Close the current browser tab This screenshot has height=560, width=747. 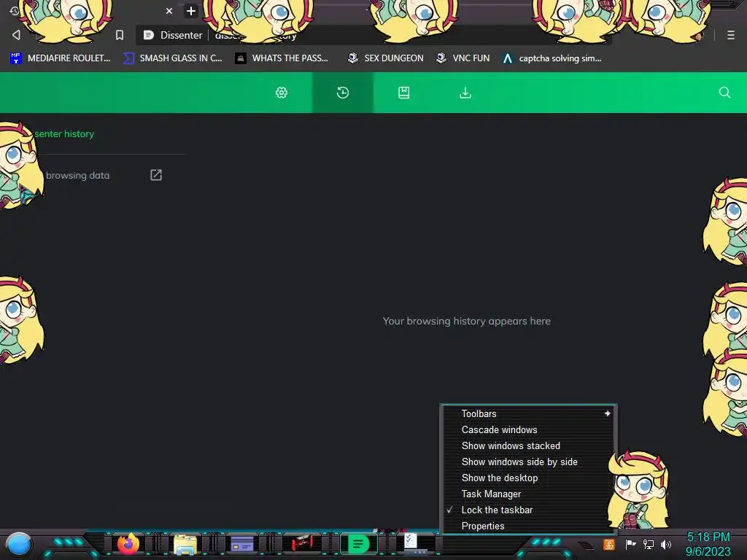pos(169,11)
